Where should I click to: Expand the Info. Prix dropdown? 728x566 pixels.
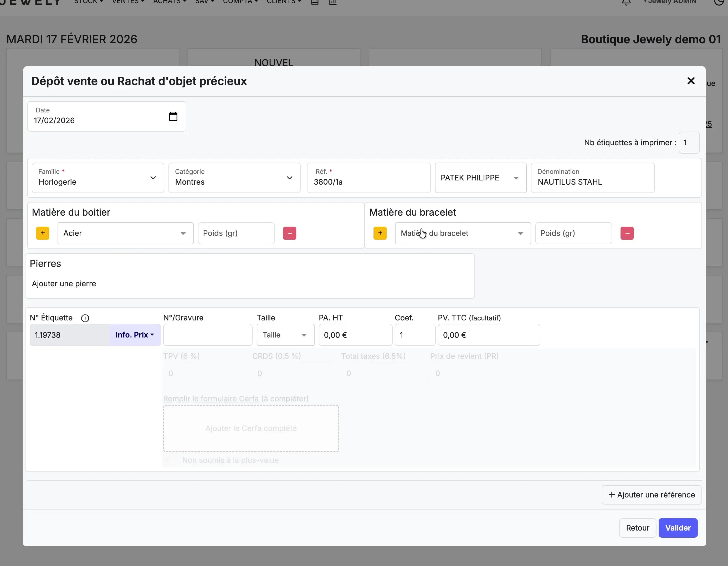(135, 335)
